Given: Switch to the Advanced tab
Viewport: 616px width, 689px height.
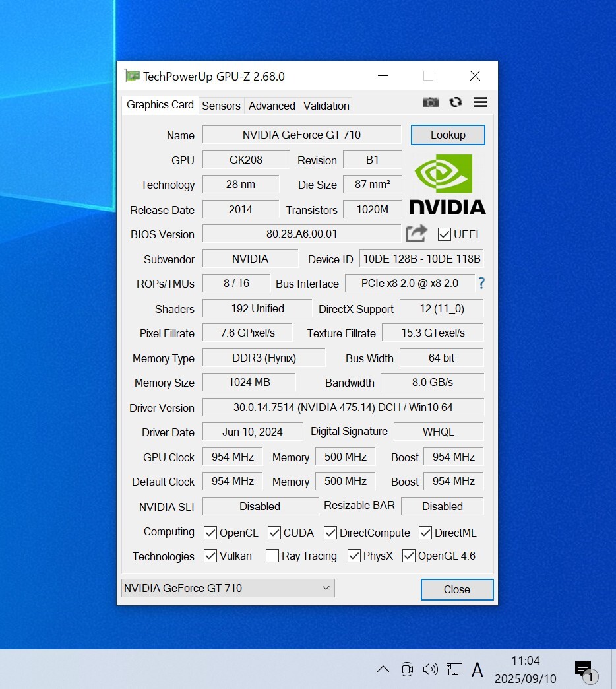Looking at the screenshot, I should pos(272,106).
